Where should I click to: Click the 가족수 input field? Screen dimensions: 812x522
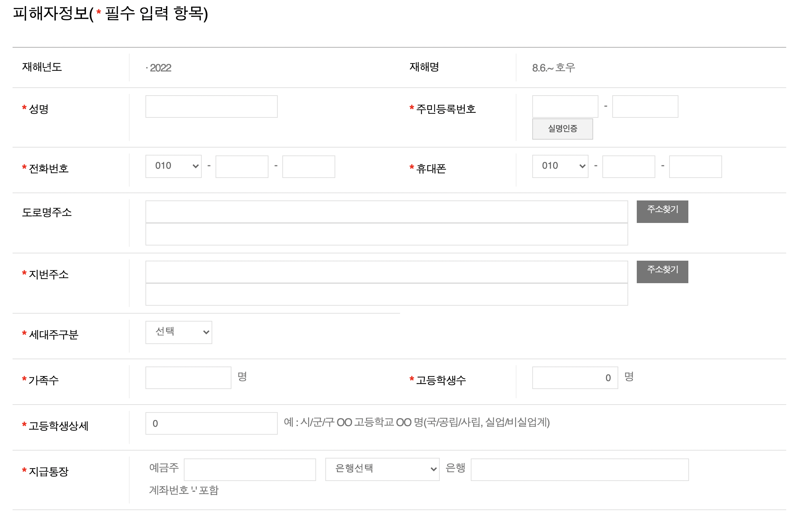point(188,377)
